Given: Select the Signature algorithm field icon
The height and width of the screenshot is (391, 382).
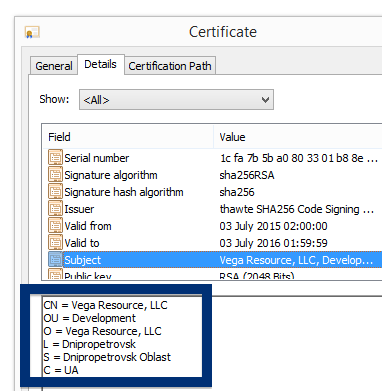Looking at the screenshot, I should 55,175.
